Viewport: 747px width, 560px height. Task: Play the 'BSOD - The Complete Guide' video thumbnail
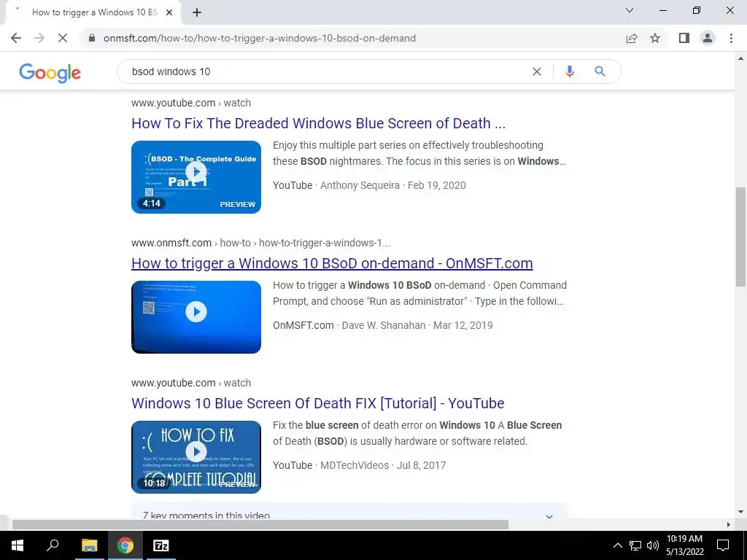(x=196, y=177)
